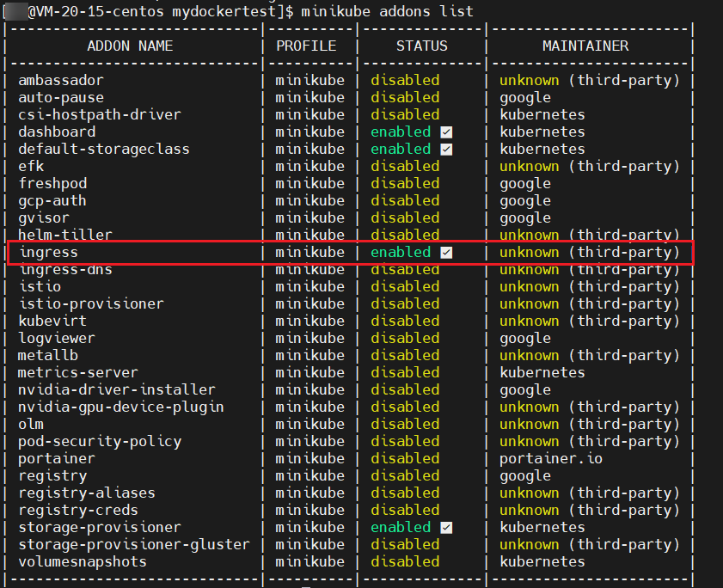Click the check mark beside storage-provisioner enabled
Screen dimensions: 723x588
tap(446, 528)
